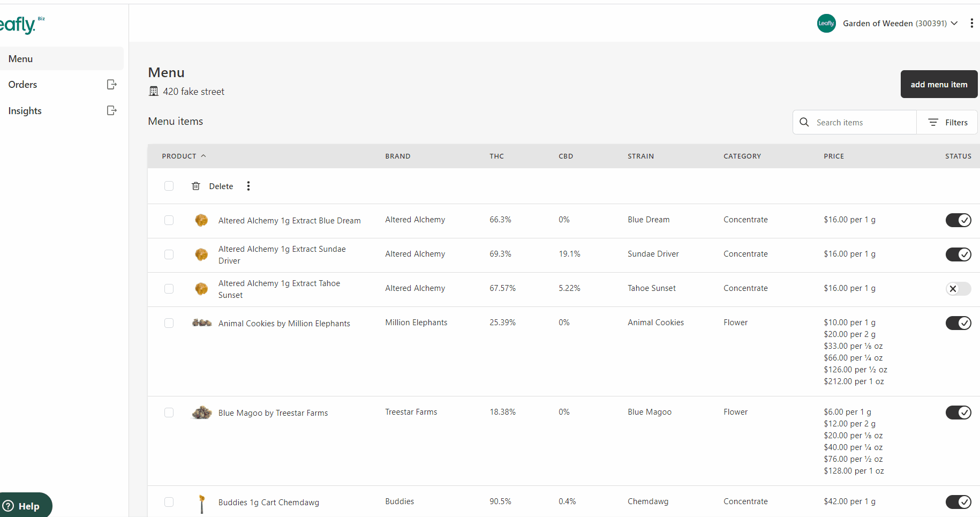
Task: Click Blue Dream extract product thumbnail
Action: (x=201, y=220)
